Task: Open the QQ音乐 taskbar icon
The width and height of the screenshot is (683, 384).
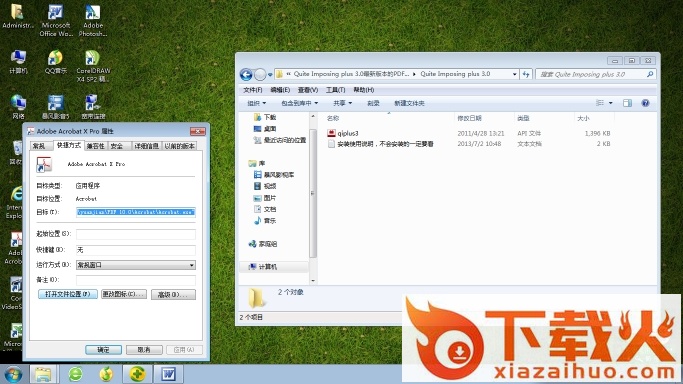Action: coord(106,374)
